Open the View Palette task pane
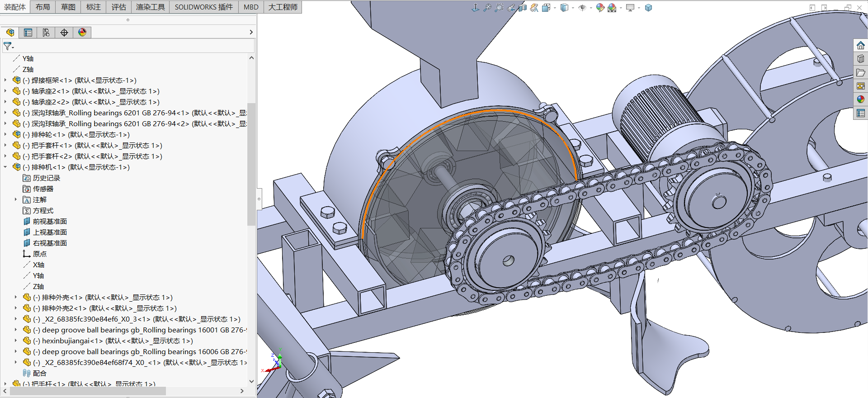The height and width of the screenshot is (398, 868). (x=860, y=86)
